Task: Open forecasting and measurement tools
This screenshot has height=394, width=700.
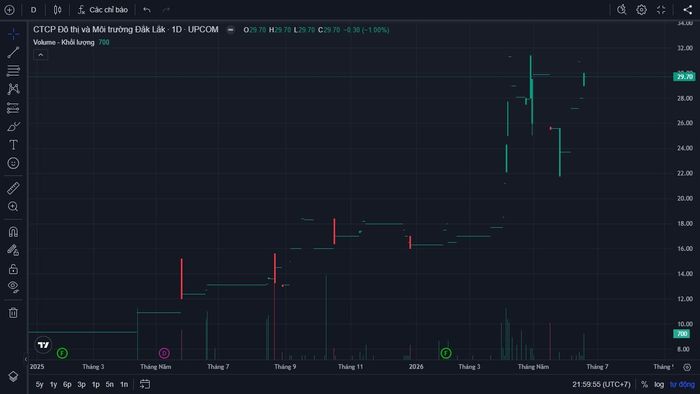Action: [13, 108]
